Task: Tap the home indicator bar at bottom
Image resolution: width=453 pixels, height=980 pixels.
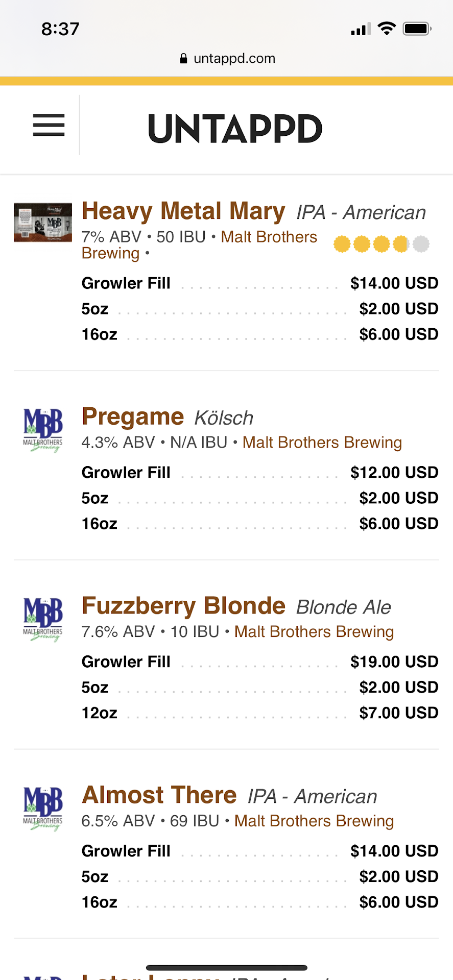Action: point(226,968)
